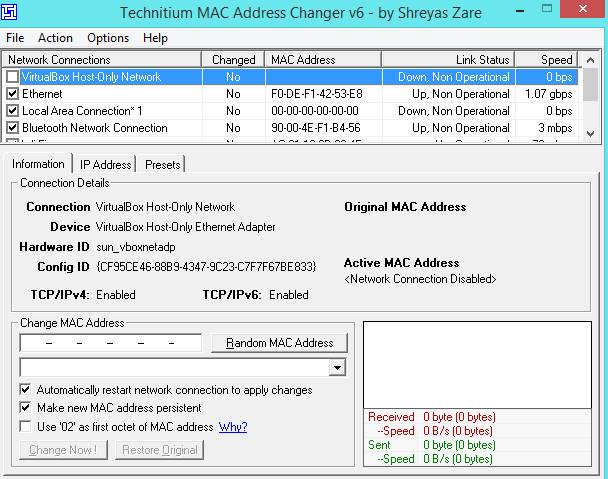Open the Action menu
Viewport: 608px width, 479px height.
[55, 38]
